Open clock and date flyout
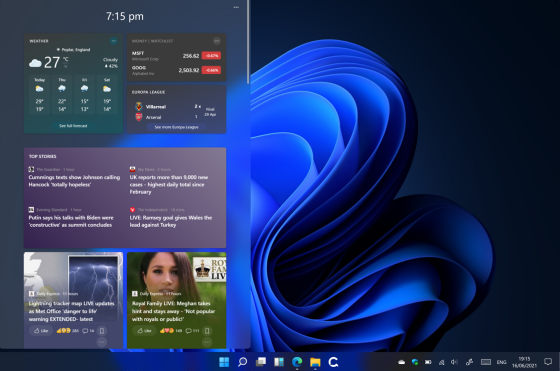560x371 pixels. [x=524, y=362]
